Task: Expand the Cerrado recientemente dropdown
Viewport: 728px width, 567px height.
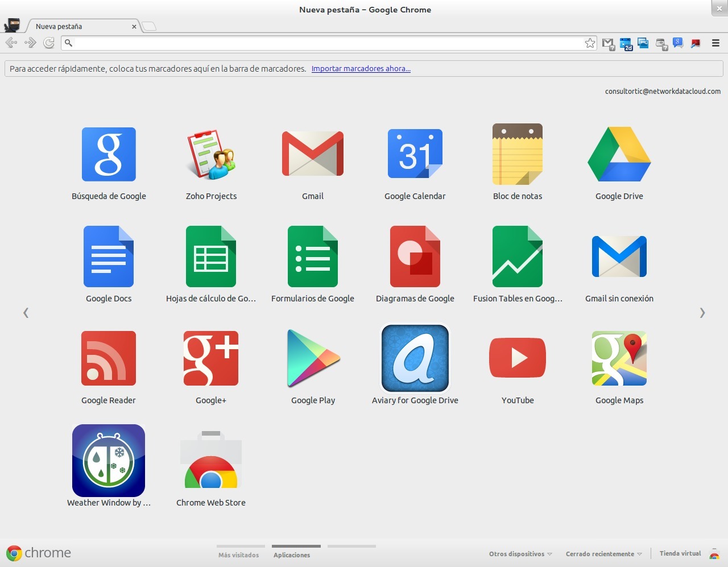Action: pos(603,553)
